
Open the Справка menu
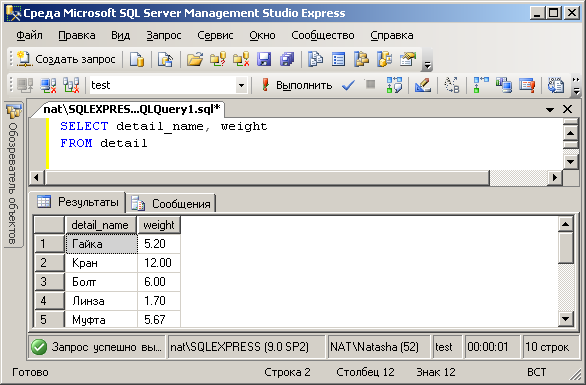coord(392,36)
